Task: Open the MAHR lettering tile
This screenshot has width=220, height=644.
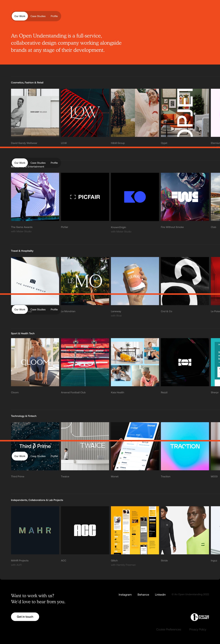Action: point(35,530)
